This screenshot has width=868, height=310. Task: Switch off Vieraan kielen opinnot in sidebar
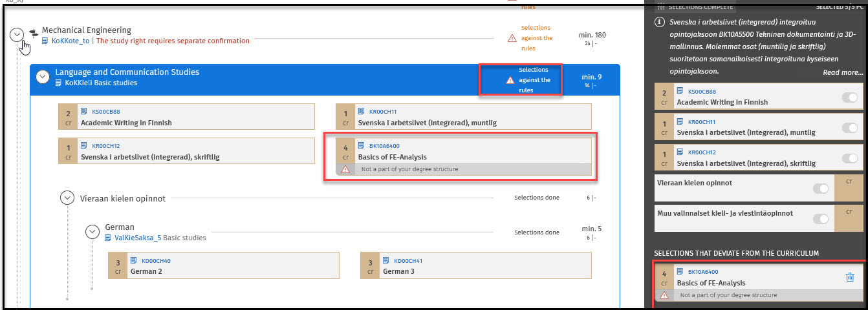pos(820,189)
